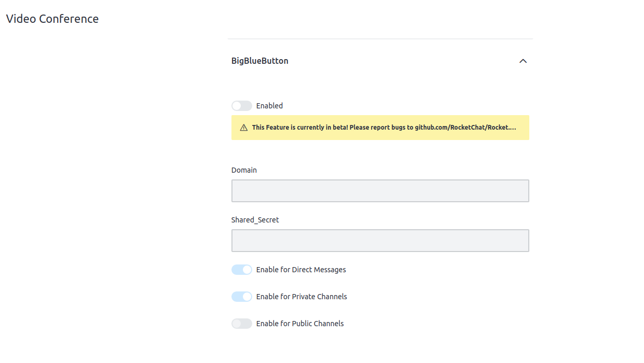
Task: Click the beta feature warning text
Action: pos(384,128)
